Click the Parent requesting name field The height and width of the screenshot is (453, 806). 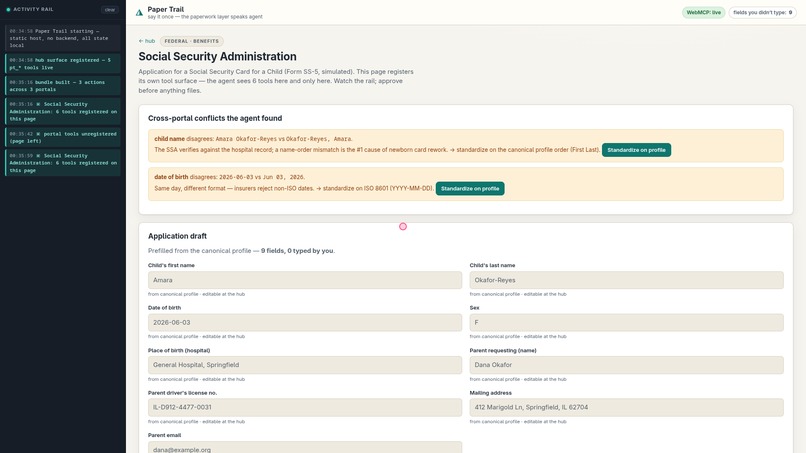click(x=626, y=365)
